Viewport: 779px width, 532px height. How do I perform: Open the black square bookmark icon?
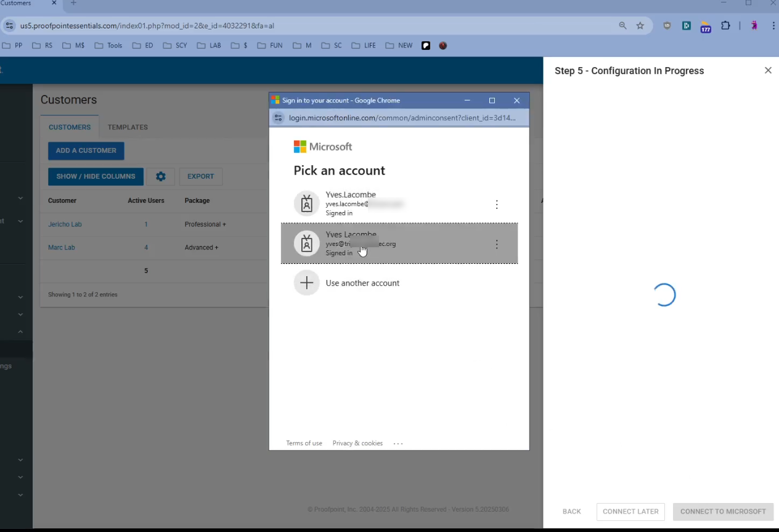426,46
